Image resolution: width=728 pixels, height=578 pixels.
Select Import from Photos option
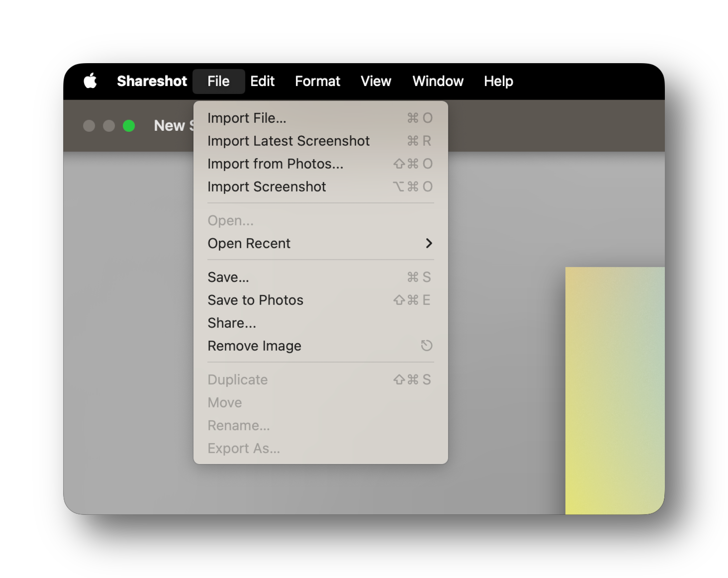[275, 164]
